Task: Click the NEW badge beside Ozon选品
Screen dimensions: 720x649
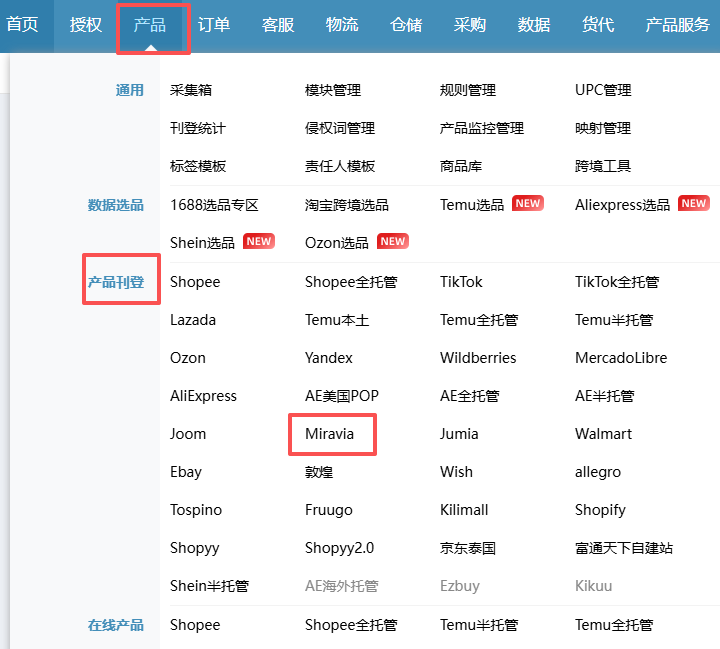Action: click(x=393, y=242)
